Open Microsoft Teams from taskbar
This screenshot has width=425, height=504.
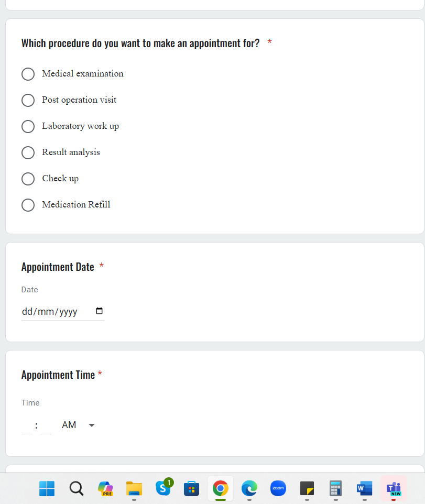tap(393, 488)
